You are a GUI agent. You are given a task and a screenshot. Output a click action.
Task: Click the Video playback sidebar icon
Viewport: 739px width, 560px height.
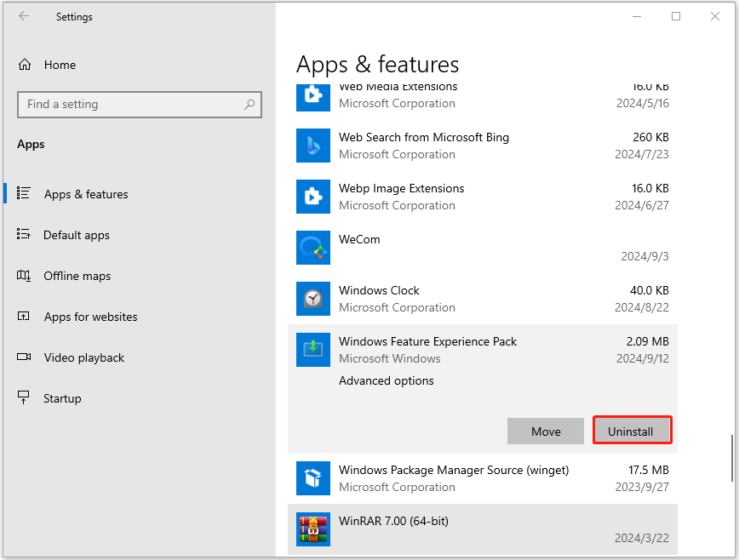point(24,357)
